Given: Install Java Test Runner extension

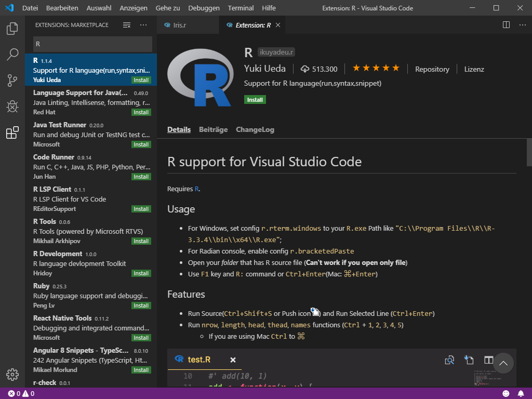Looking at the screenshot, I should [141, 144].
